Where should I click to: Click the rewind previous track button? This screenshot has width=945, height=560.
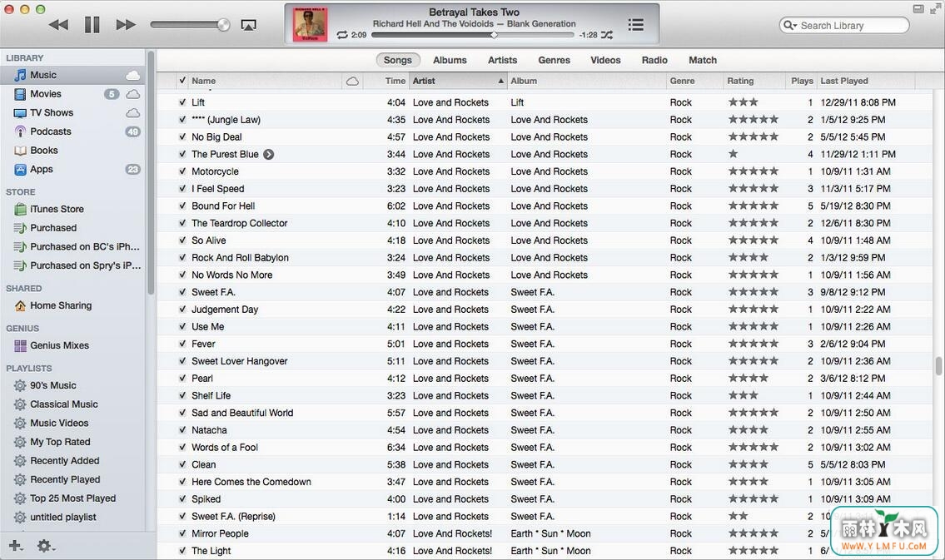(58, 25)
